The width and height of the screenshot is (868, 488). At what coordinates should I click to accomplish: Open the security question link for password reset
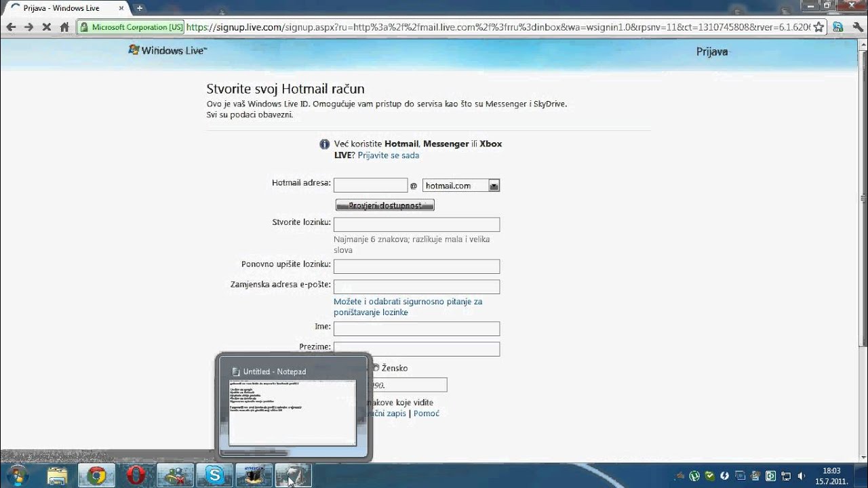[x=408, y=307]
